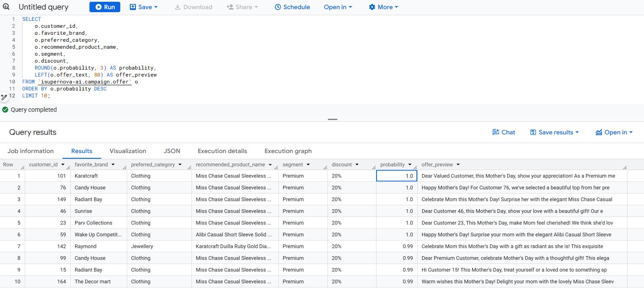Select The Decor mart cell

tap(99, 282)
